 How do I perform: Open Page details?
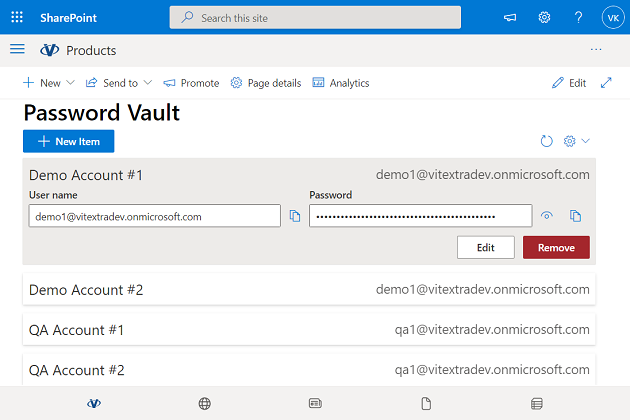pyautogui.click(x=266, y=83)
